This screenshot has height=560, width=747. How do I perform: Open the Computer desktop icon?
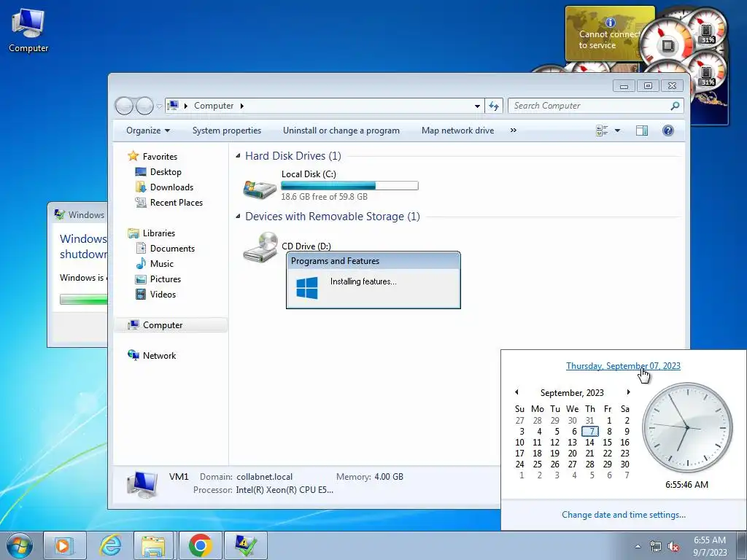coord(28,30)
